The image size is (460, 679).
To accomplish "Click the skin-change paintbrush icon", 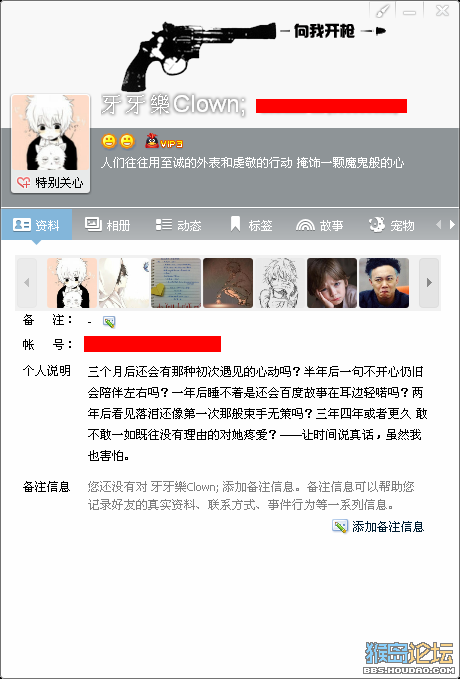I will [x=382, y=11].
